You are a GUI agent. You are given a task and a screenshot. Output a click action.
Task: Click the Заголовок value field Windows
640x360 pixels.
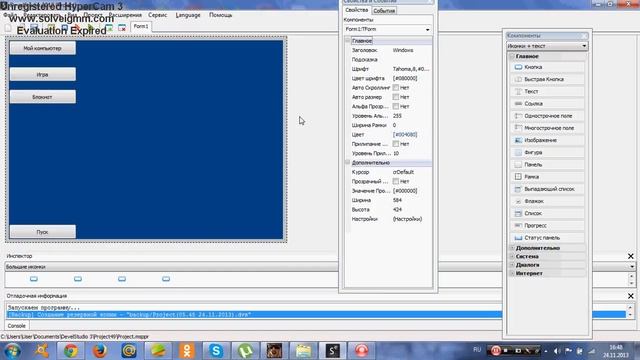[411, 50]
